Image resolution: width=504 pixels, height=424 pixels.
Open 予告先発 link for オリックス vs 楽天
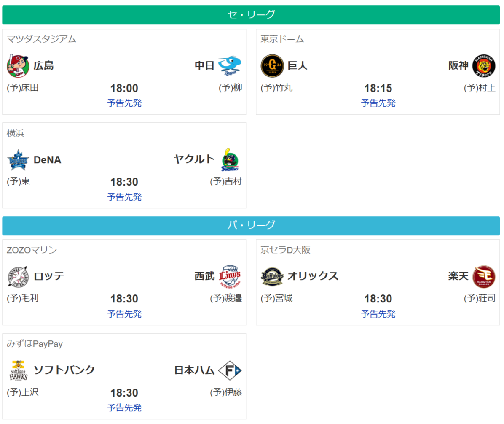[378, 314]
